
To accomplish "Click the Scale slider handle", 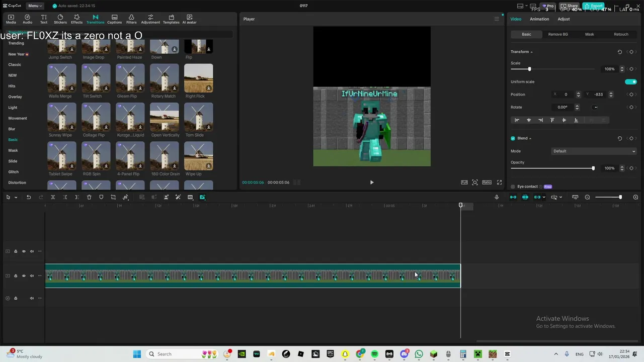I will 529,69.
